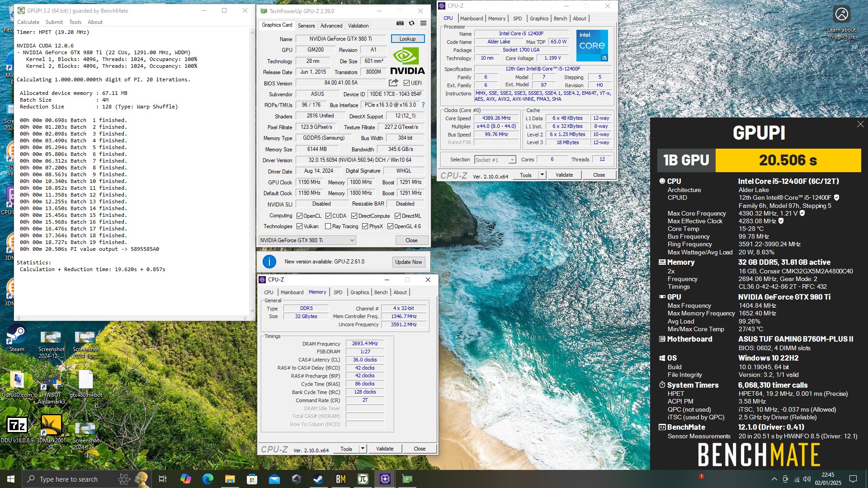
Task: Open Microsoft Edge from taskbar
Action: click(208, 479)
